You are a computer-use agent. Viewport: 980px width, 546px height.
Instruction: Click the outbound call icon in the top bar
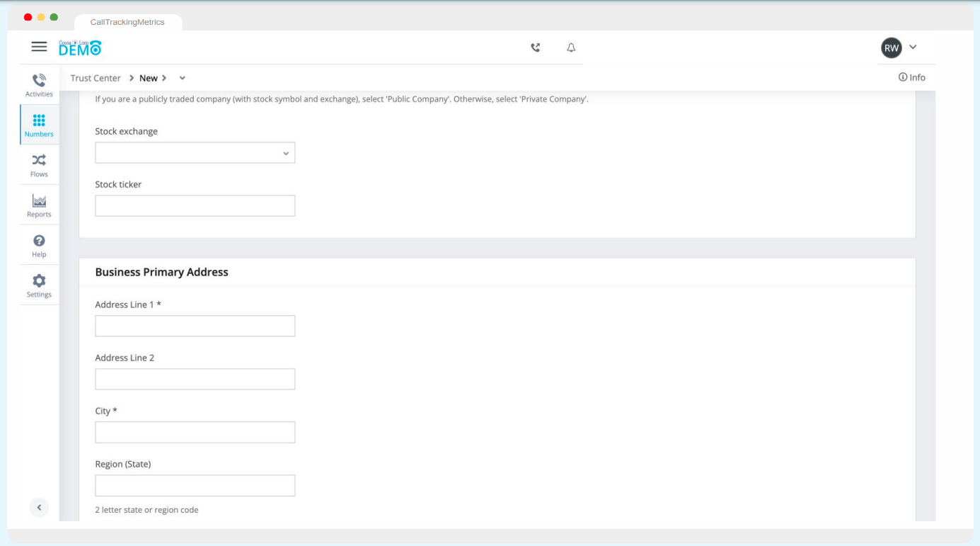535,47
